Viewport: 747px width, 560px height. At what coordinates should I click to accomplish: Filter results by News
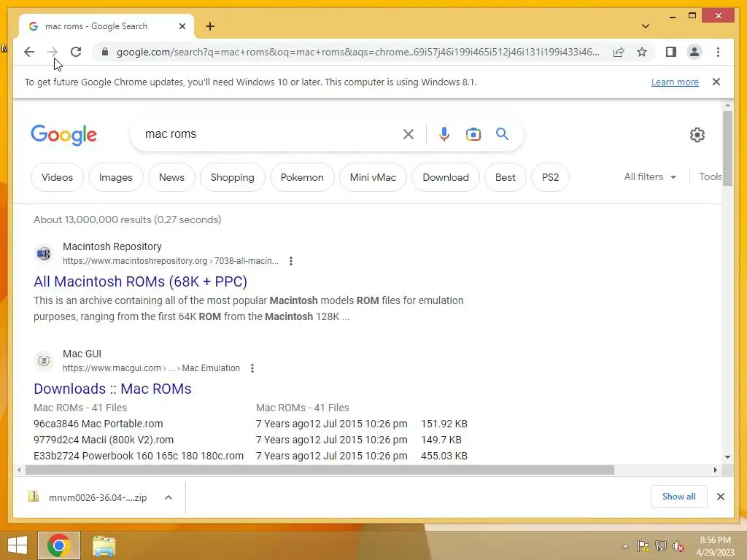(x=171, y=177)
